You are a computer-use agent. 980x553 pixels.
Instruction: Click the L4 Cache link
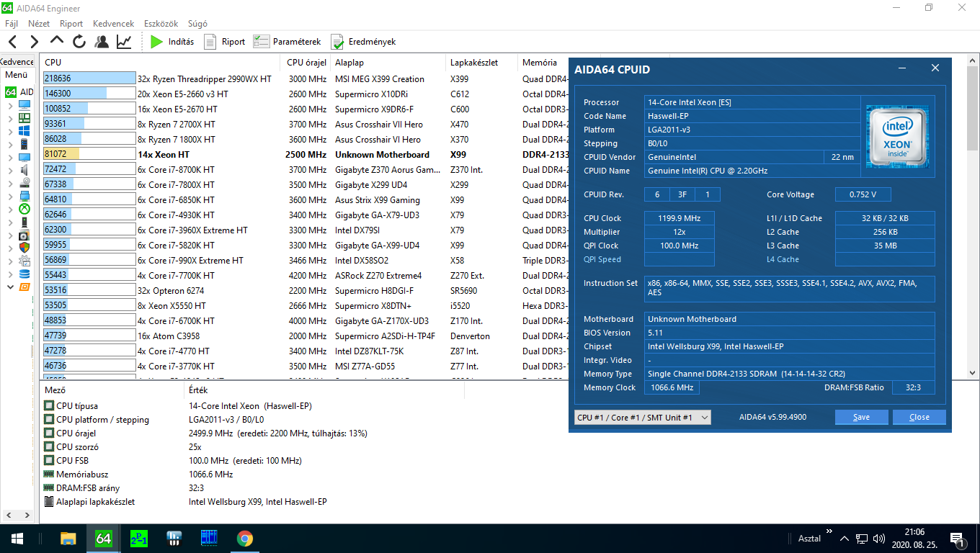pos(781,259)
